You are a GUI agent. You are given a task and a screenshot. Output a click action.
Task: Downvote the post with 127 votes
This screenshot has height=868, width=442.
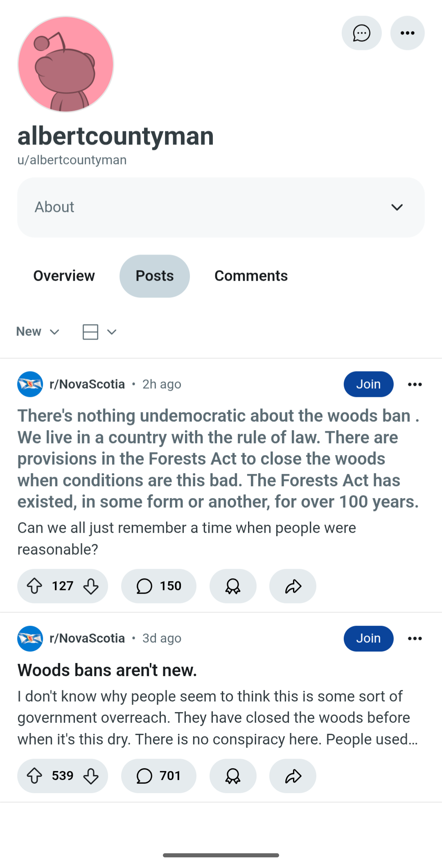click(x=90, y=586)
